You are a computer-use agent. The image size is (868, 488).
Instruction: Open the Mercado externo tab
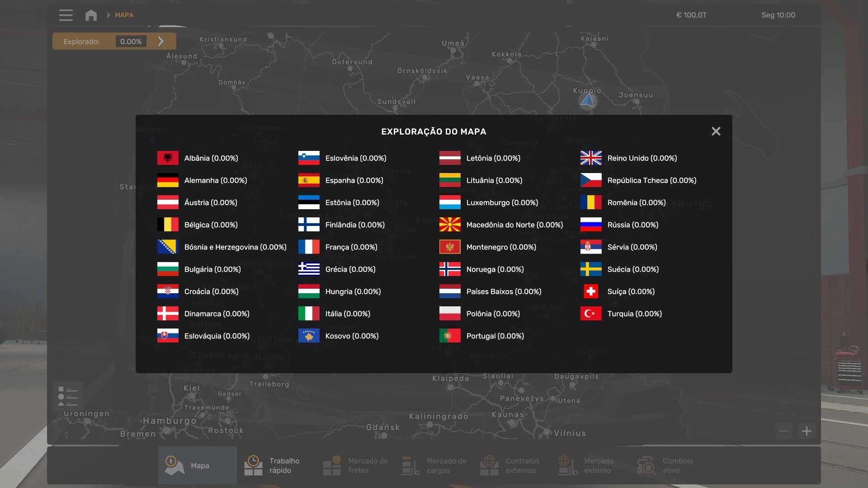point(591,465)
